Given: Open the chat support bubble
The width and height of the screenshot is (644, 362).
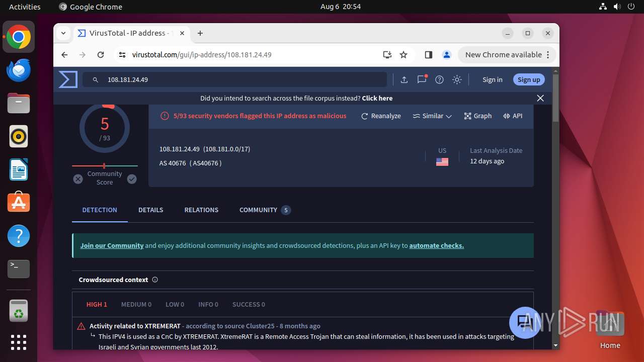Looking at the screenshot, I should [x=525, y=322].
